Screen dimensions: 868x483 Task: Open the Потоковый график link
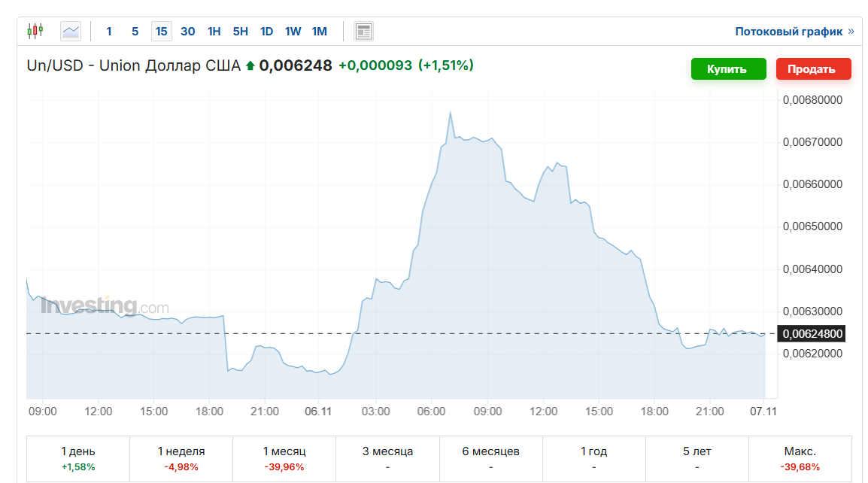click(x=788, y=32)
